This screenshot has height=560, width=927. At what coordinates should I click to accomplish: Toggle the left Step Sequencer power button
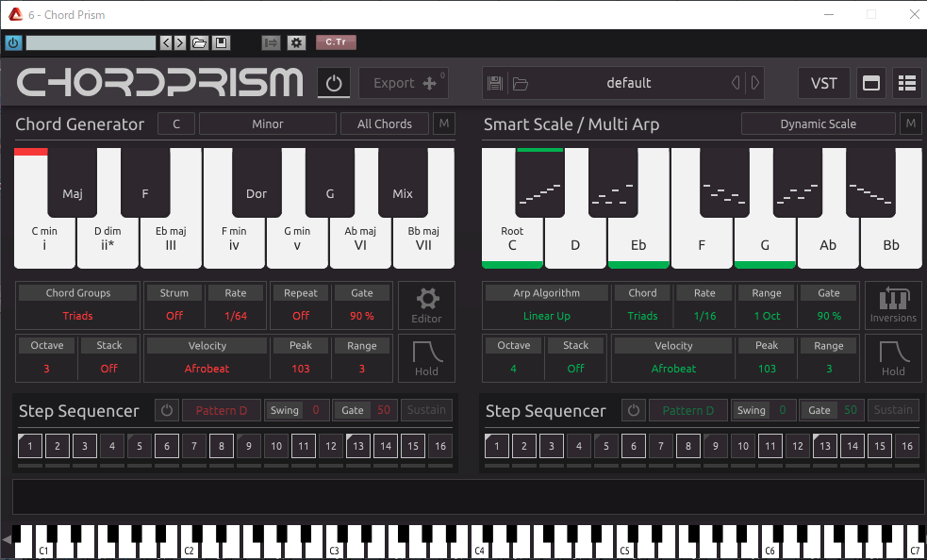point(167,410)
